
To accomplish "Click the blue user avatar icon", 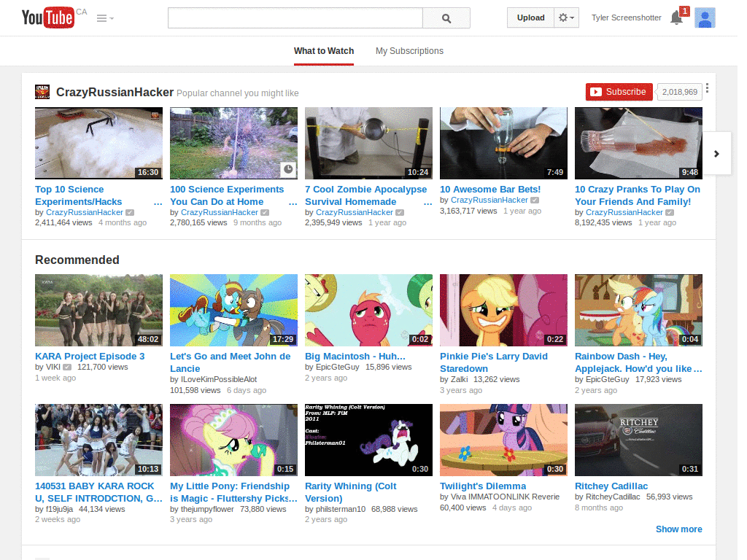I will coord(705,17).
